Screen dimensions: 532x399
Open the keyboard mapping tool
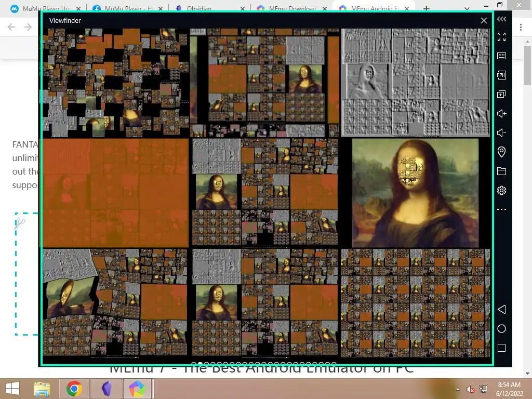coord(501,56)
